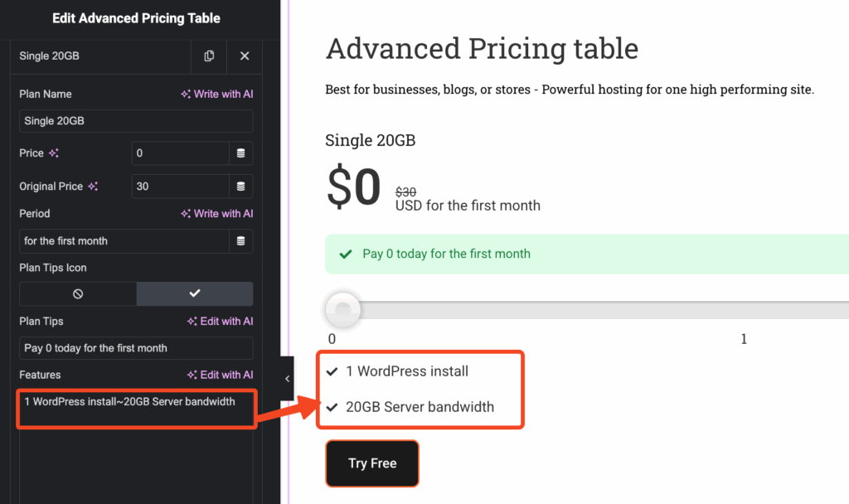The width and height of the screenshot is (849, 504).
Task: Expand the Single 20GB item header
Action: coord(99,56)
